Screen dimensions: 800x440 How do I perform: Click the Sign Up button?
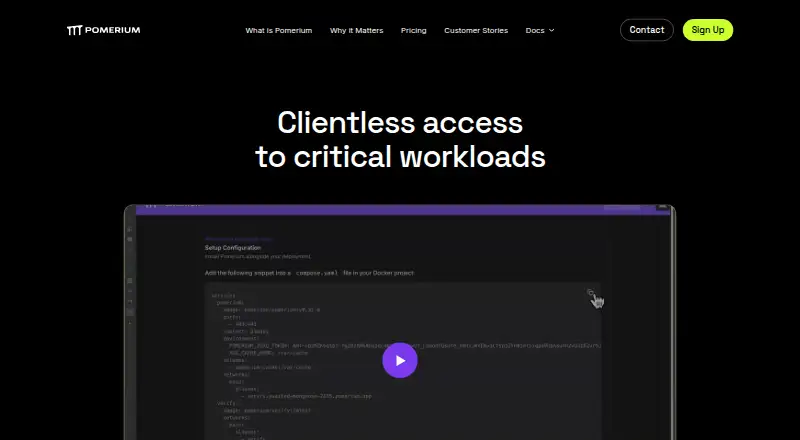(x=708, y=30)
